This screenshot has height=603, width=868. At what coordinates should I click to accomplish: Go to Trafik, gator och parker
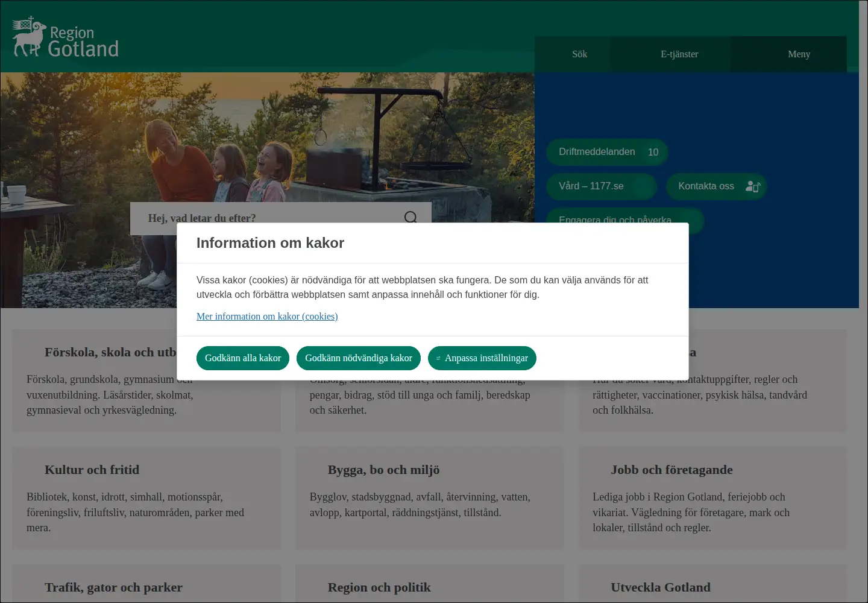coord(113,587)
